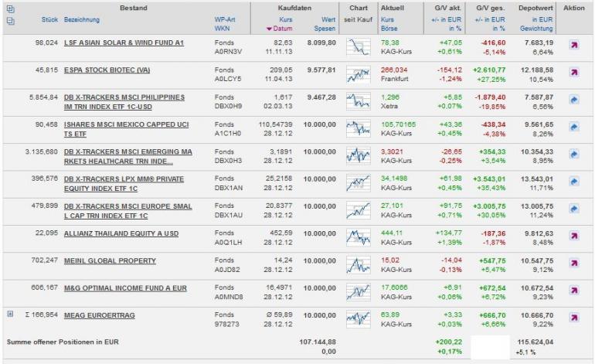Open the M&G Optimal Income Fund A EUR link
The image size is (595, 364).
[125, 288]
